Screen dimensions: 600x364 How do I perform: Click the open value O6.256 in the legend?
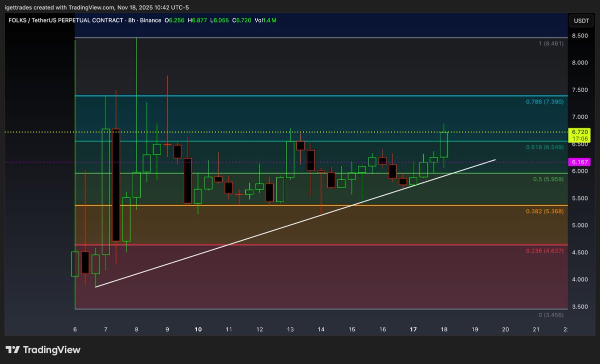coord(175,20)
